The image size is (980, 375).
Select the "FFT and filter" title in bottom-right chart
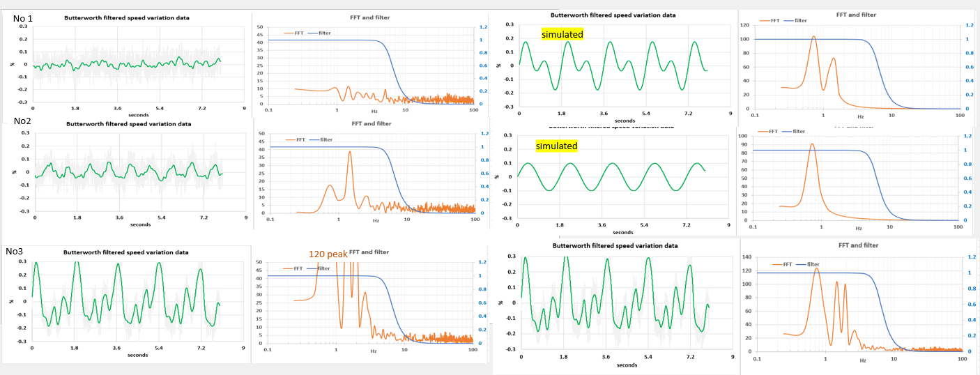857,245
